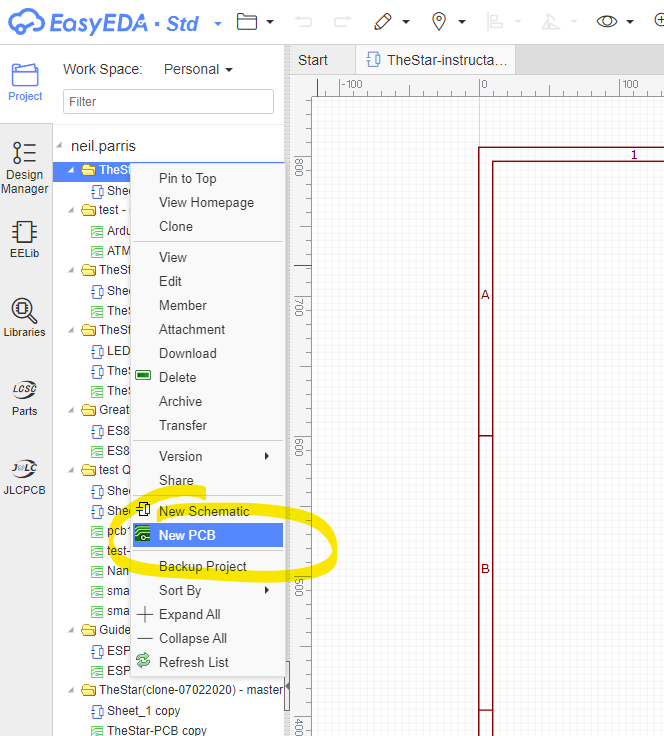664x736 pixels.
Task: Open the Sheet_1 copy schematic
Action: [x=136, y=711]
